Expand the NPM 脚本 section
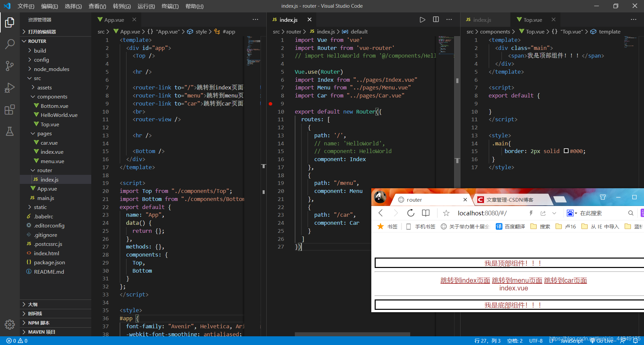 (56, 323)
